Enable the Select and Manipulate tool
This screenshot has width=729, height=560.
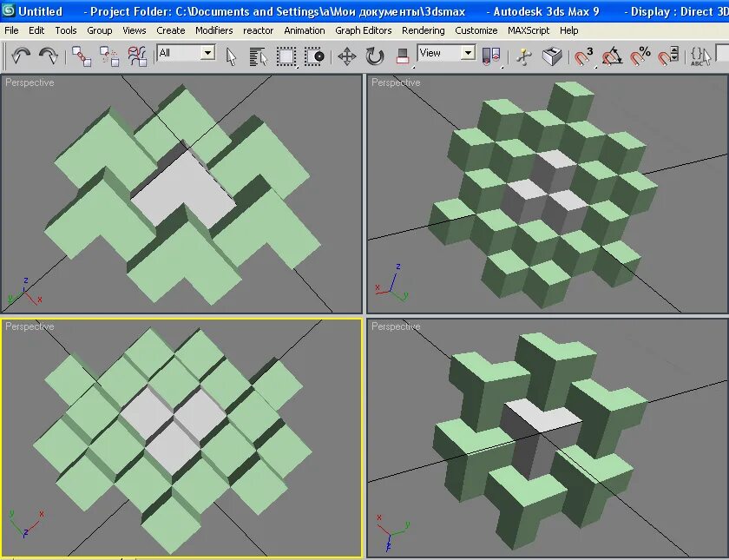coord(524,56)
